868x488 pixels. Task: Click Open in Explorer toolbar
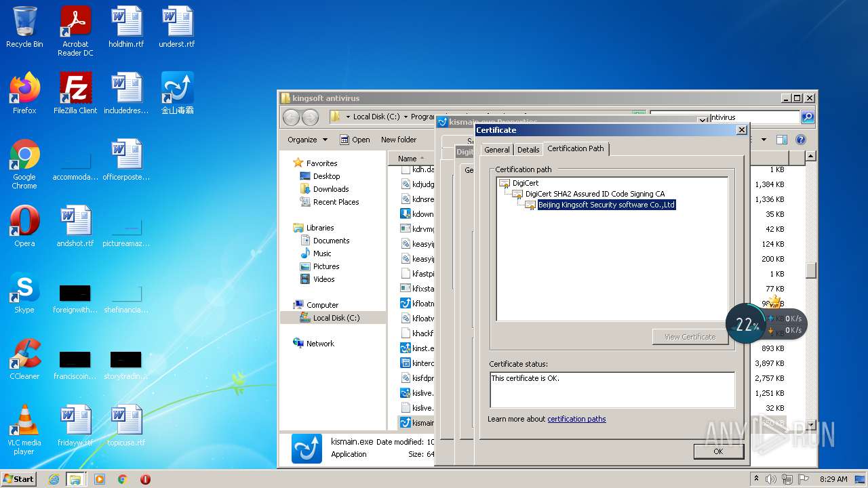[x=355, y=140]
